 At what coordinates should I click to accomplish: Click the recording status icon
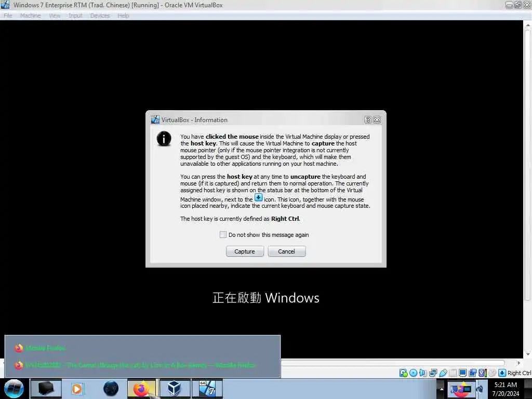(472, 373)
